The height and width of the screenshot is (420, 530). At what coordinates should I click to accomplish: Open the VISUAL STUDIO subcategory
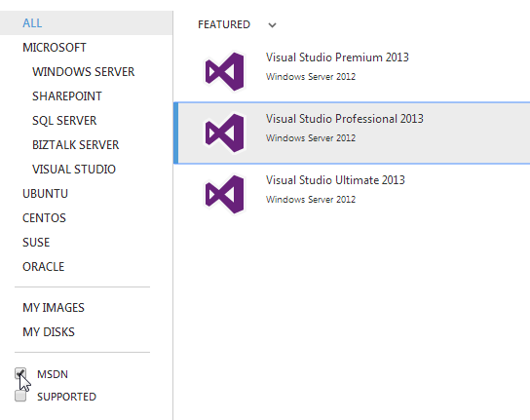[x=74, y=170]
